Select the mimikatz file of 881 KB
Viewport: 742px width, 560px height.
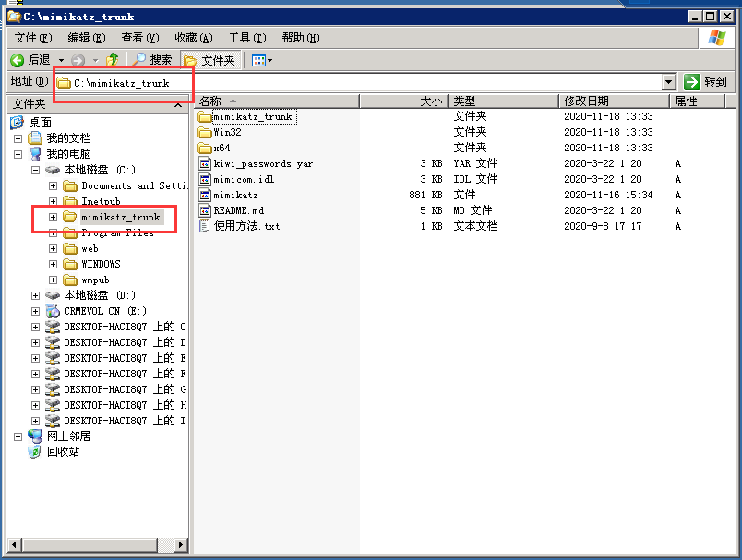[x=229, y=195]
